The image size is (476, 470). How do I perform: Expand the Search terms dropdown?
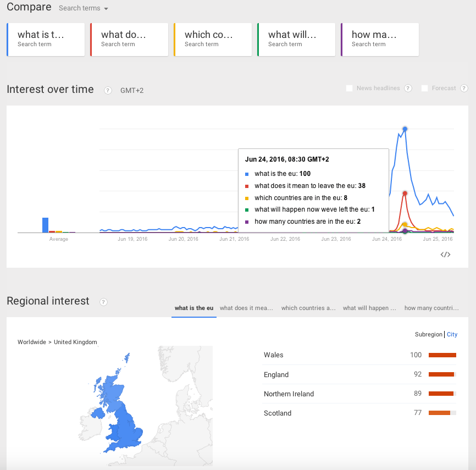83,8
